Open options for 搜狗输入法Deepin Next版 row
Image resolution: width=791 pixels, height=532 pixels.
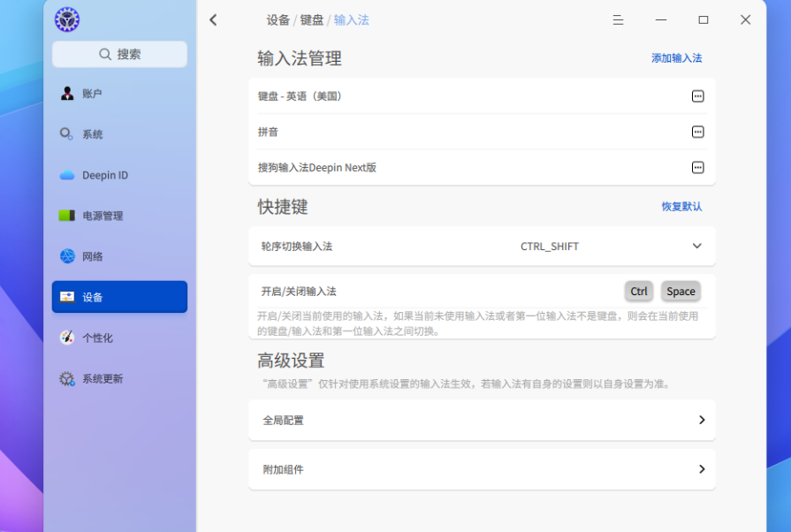pyautogui.click(x=697, y=167)
